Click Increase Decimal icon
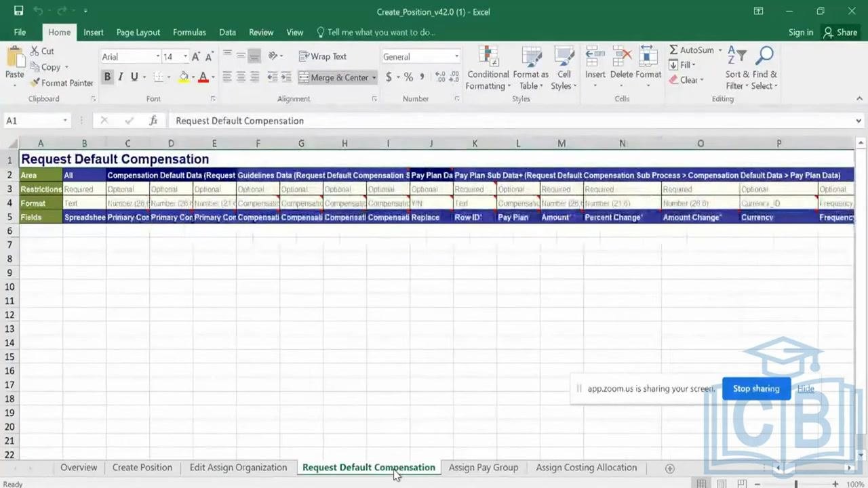The image size is (868, 488). point(439,77)
